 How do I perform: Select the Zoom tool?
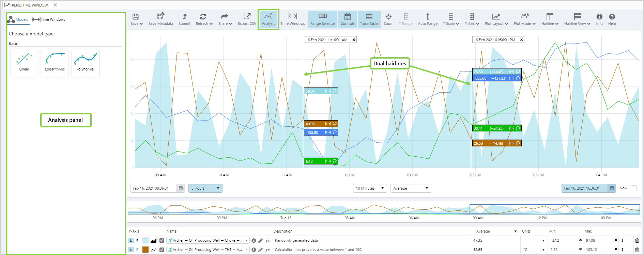tap(388, 19)
